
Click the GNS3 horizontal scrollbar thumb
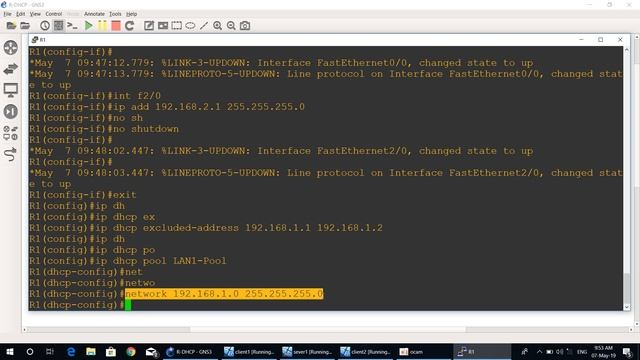327,329
